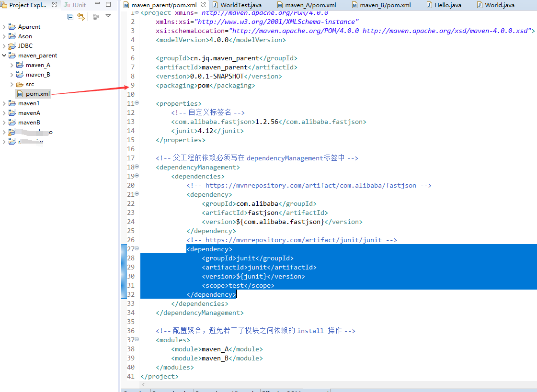Select the Project Explorer tab
Viewport: 537px width, 392px height.
[27, 5]
